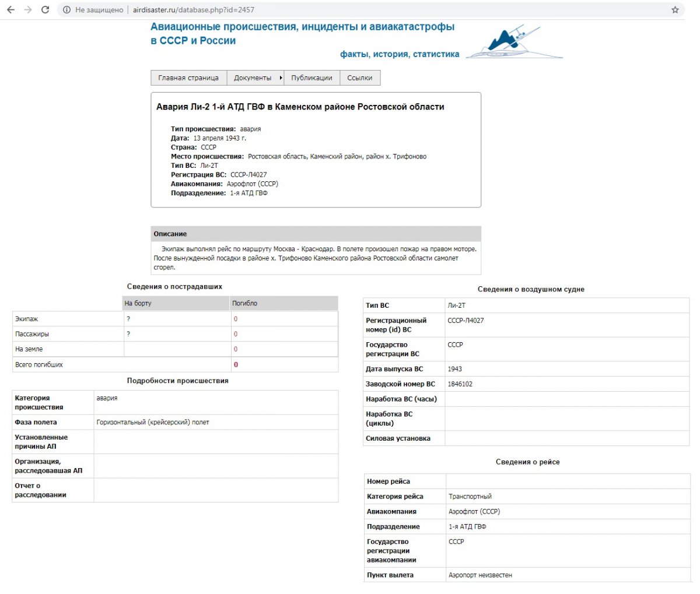The image size is (700, 594).
Task: Select the 'Экипаж' row label
Action: pyautogui.click(x=26, y=319)
